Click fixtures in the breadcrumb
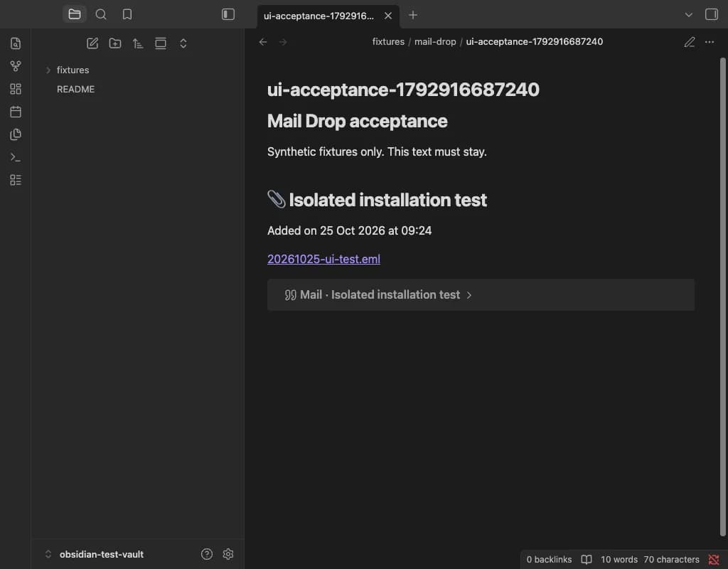The image size is (728, 569). [388, 42]
